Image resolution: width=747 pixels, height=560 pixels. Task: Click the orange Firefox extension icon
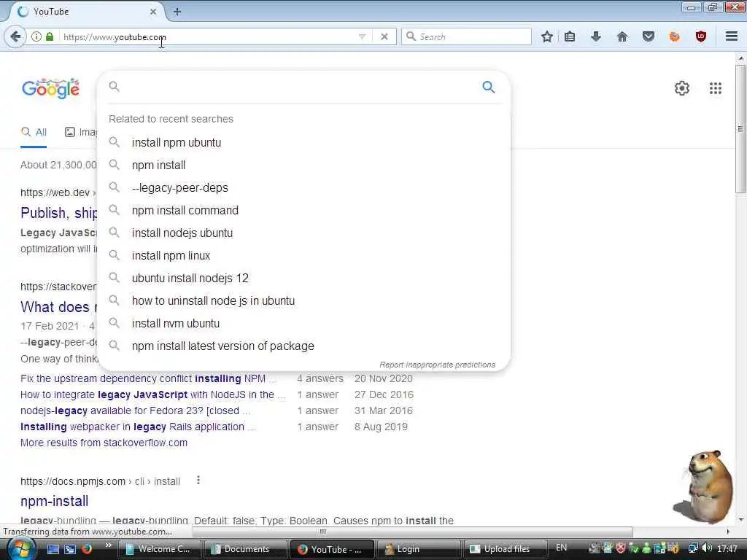click(x=675, y=36)
